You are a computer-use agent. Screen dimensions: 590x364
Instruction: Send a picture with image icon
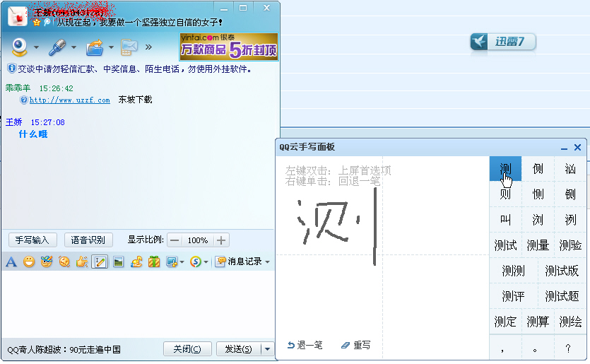coord(118,262)
